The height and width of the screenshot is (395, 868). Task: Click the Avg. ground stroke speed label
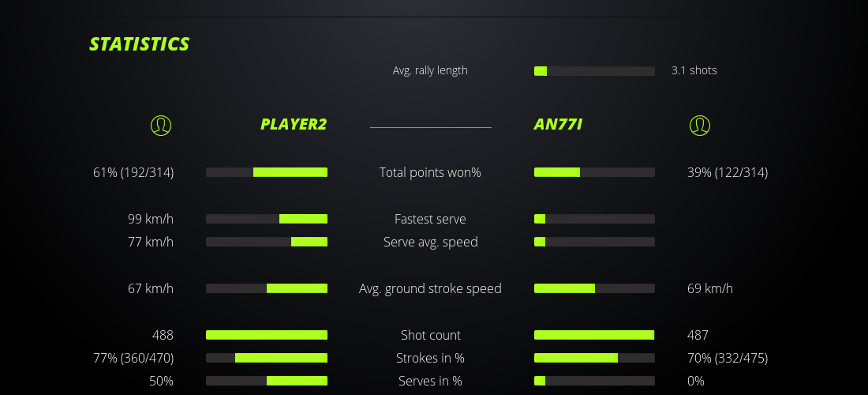430,288
